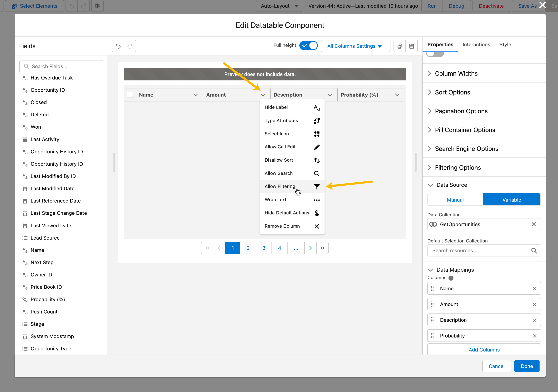Click the Search Fields input box
The width and height of the screenshot is (558, 392).
pos(61,66)
